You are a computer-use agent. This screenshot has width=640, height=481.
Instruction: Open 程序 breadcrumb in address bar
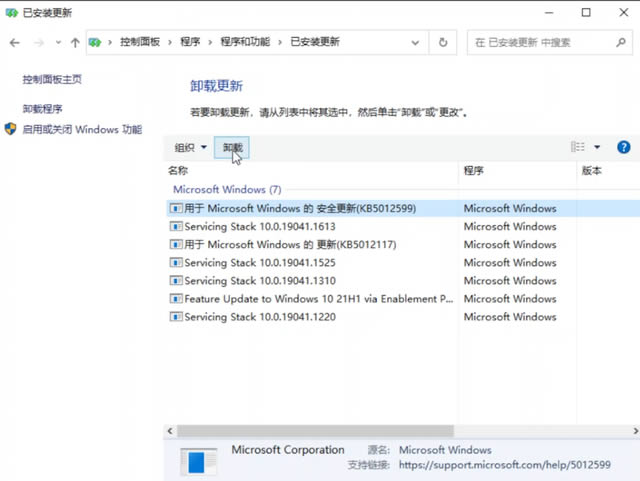(190, 42)
